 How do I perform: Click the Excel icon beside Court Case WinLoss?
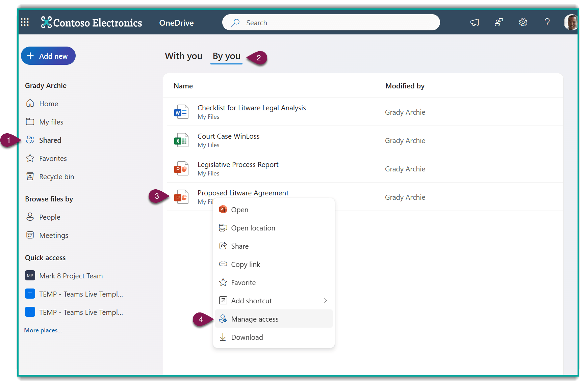181,140
